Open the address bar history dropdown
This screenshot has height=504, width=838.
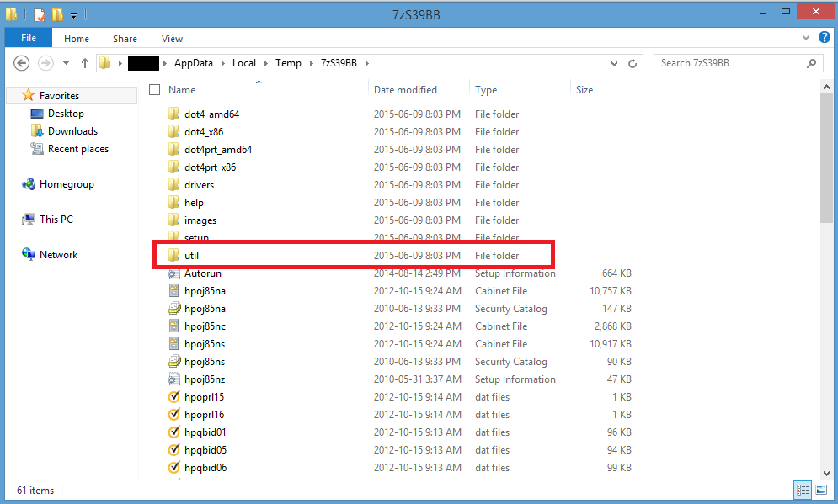(614, 62)
